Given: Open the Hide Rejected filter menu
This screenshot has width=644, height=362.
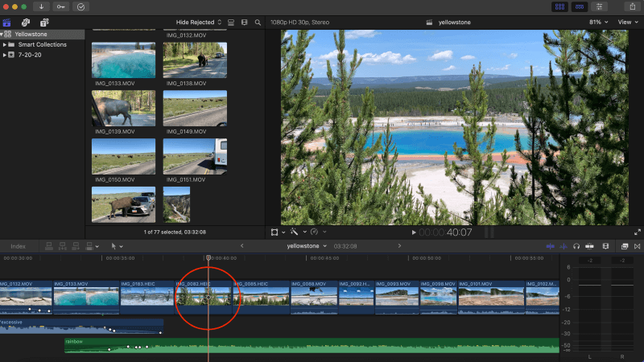Looking at the screenshot, I should click(x=198, y=23).
